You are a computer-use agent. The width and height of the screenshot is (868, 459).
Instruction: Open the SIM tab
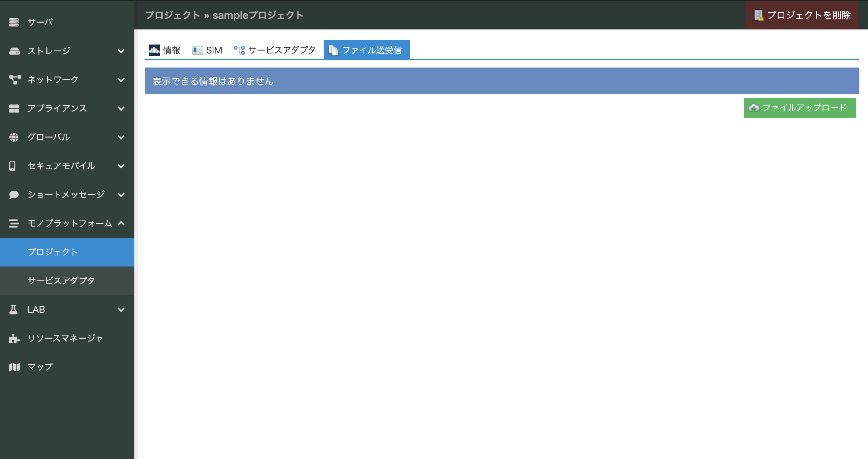tap(207, 50)
